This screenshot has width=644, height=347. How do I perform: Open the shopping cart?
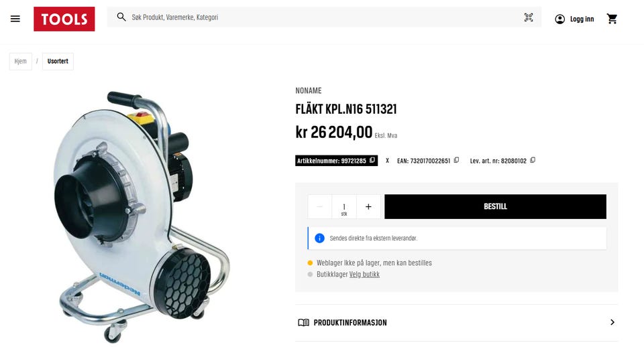coord(612,19)
